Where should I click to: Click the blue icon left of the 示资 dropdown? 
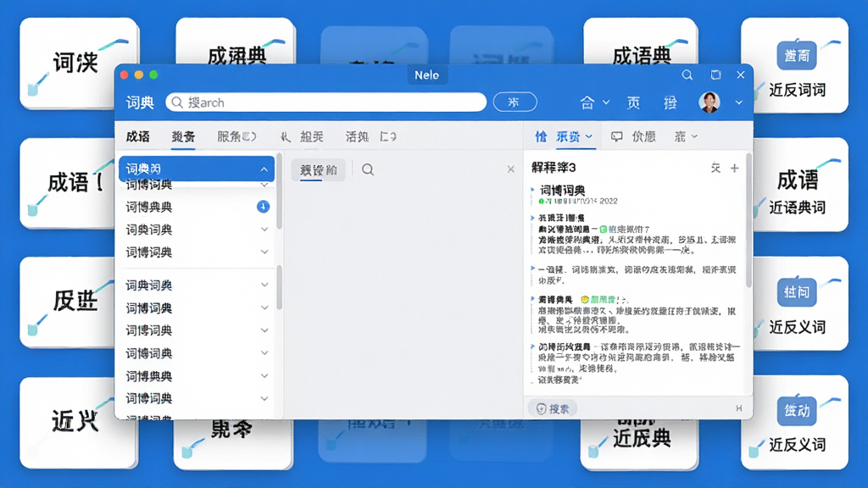point(540,136)
